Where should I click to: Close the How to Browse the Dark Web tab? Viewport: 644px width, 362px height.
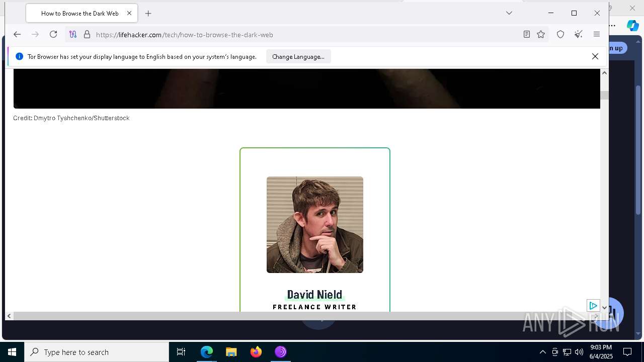[x=129, y=13]
